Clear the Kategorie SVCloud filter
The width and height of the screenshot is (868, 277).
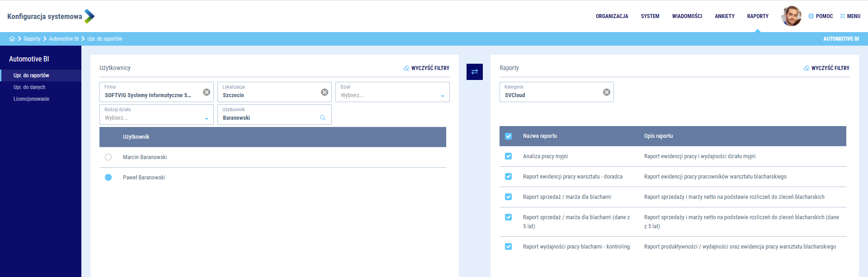[607, 92]
